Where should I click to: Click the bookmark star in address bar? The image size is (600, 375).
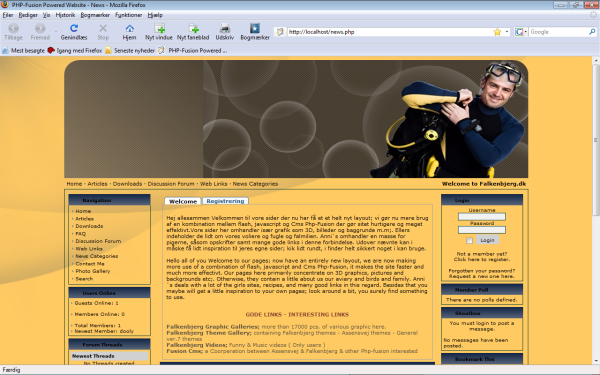pos(497,32)
